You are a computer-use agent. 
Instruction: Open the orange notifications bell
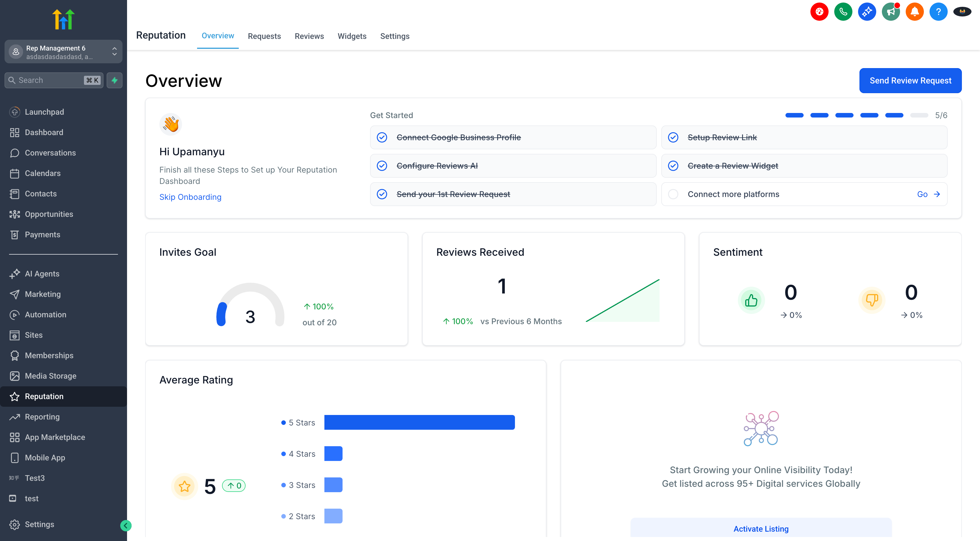point(914,12)
